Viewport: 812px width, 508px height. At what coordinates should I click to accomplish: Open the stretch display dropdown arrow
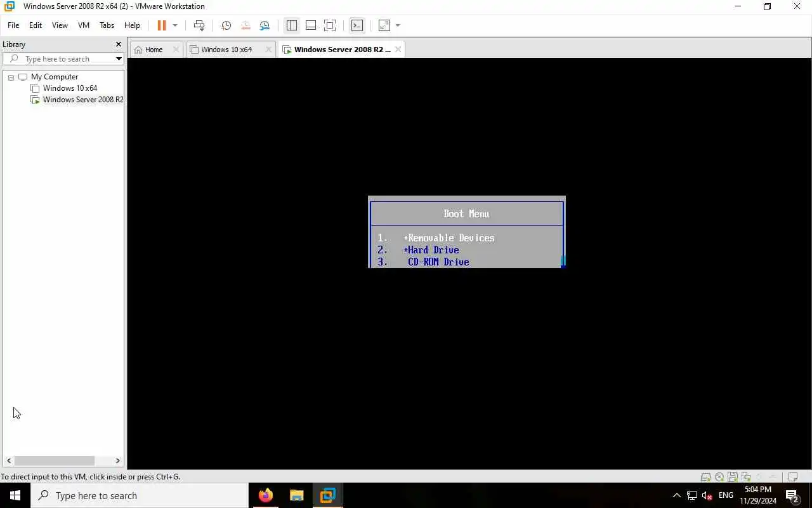(398, 25)
